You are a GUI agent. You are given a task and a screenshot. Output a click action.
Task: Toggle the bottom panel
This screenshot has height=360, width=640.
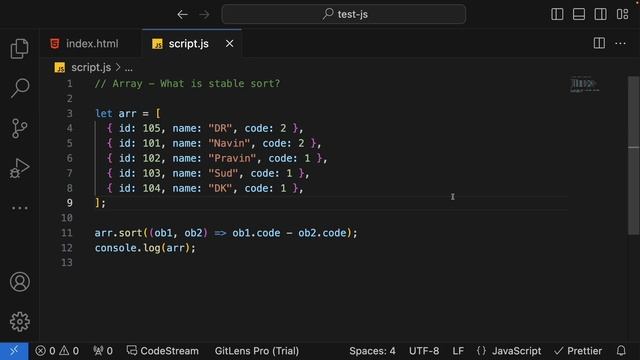(579, 14)
